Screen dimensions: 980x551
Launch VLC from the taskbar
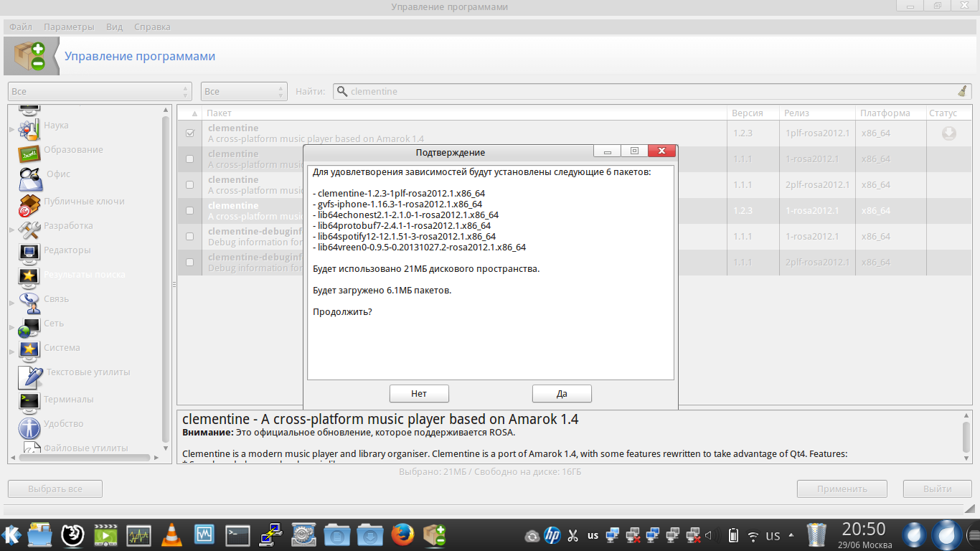[x=171, y=534]
